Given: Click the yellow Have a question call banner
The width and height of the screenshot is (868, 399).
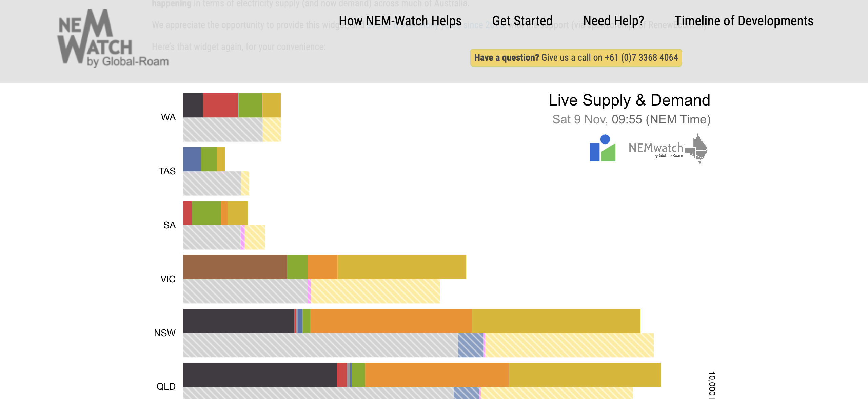Looking at the screenshot, I should [x=576, y=58].
